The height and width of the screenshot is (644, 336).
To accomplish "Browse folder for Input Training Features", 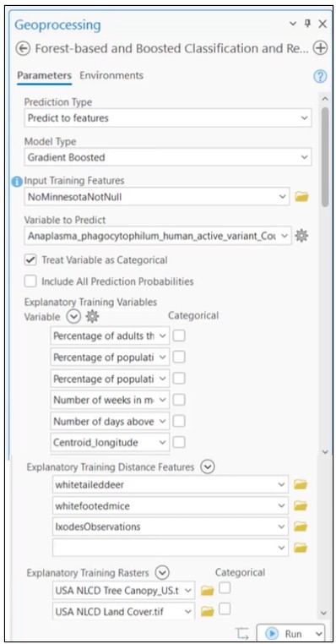I will (302, 197).
